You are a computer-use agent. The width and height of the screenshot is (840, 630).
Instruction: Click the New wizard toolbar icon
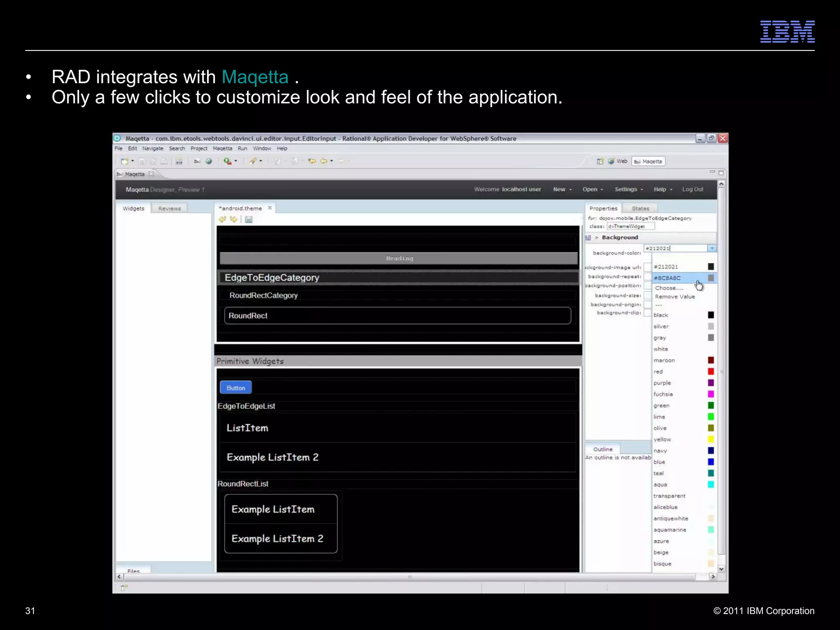tap(125, 161)
